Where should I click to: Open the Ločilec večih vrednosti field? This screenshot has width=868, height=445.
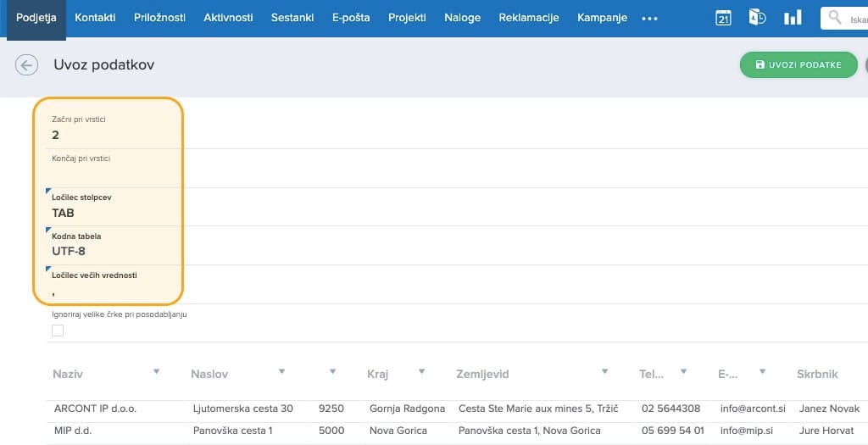point(457,285)
